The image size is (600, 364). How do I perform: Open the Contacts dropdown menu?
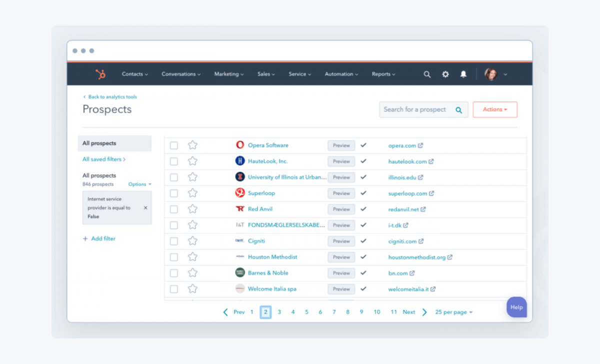[x=135, y=74]
